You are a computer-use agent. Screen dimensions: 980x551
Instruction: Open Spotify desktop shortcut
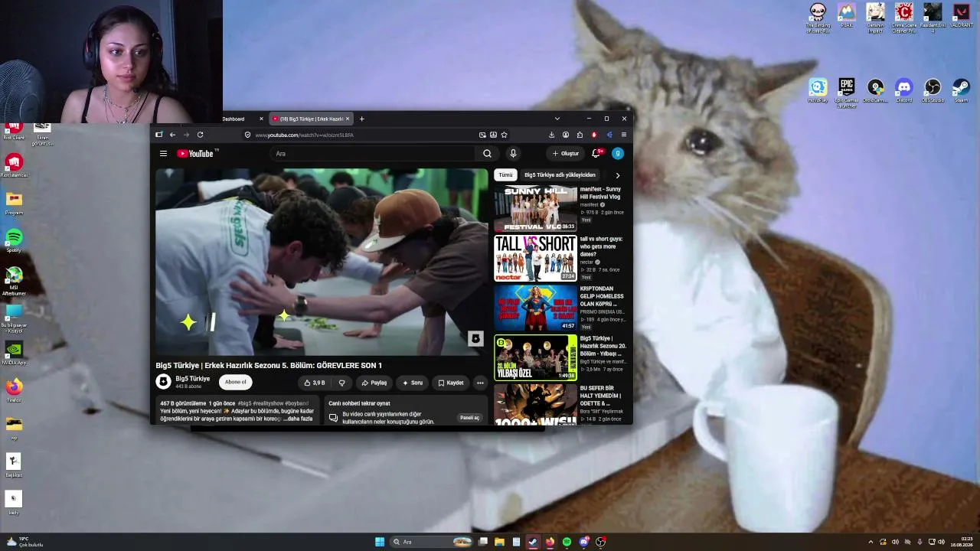14,240
